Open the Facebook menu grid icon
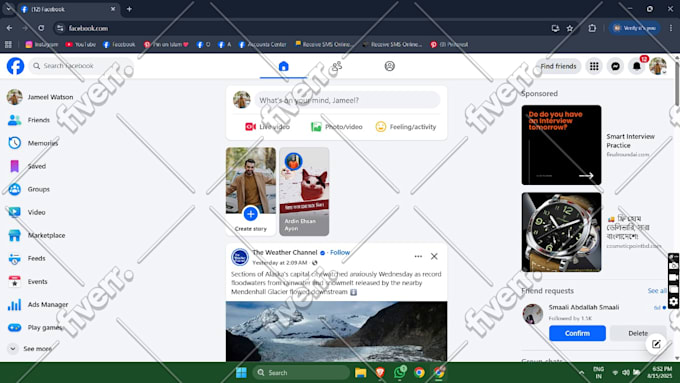Image resolution: width=680 pixels, height=383 pixels. tap(594, 66)
